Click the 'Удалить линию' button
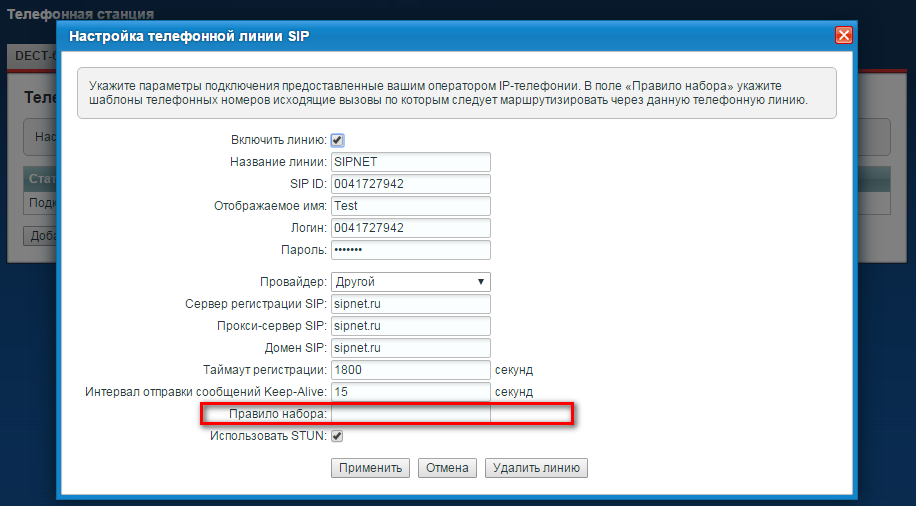This screenshot has width=916, height=506. (536, 468)
